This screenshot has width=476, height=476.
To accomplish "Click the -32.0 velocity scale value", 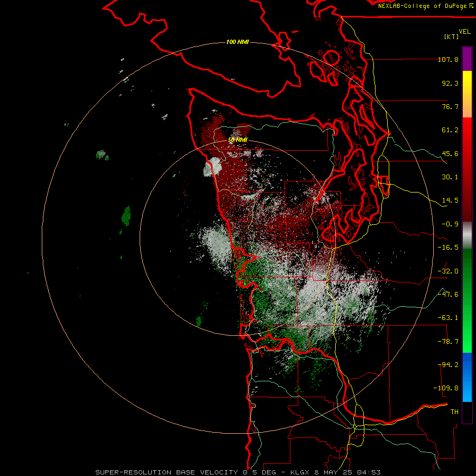I will [x=448, y=271].
